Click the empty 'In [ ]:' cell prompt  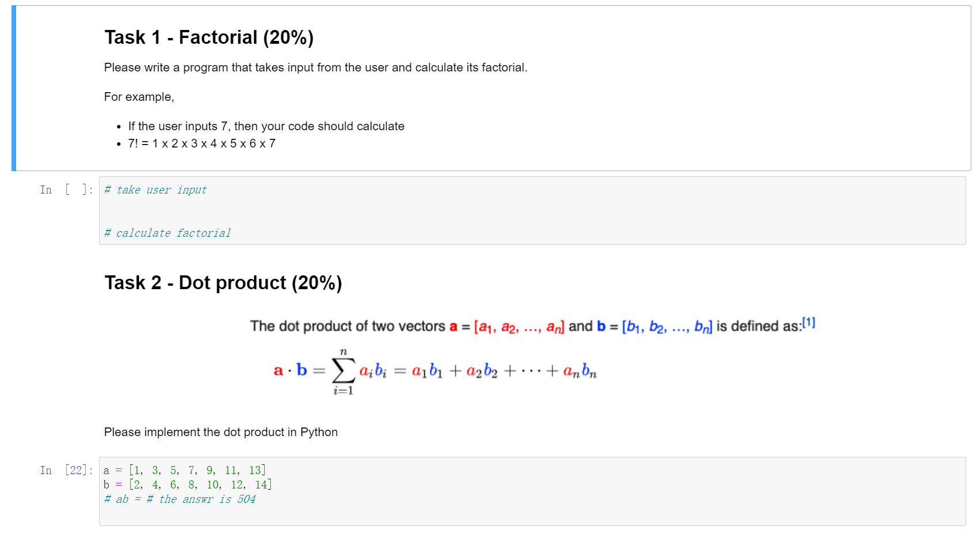[x=66, y=190]
